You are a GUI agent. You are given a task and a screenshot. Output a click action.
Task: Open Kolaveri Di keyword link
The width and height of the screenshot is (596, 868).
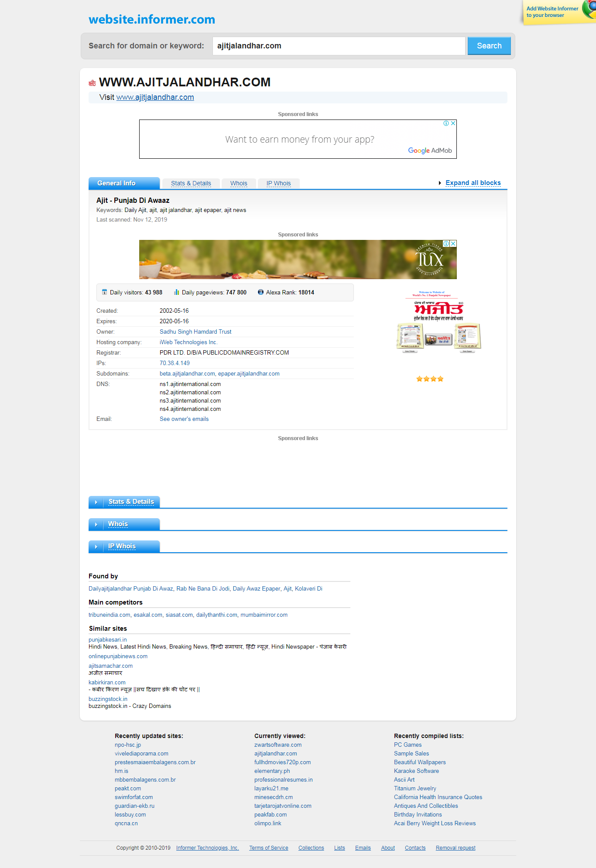point(308,589)
